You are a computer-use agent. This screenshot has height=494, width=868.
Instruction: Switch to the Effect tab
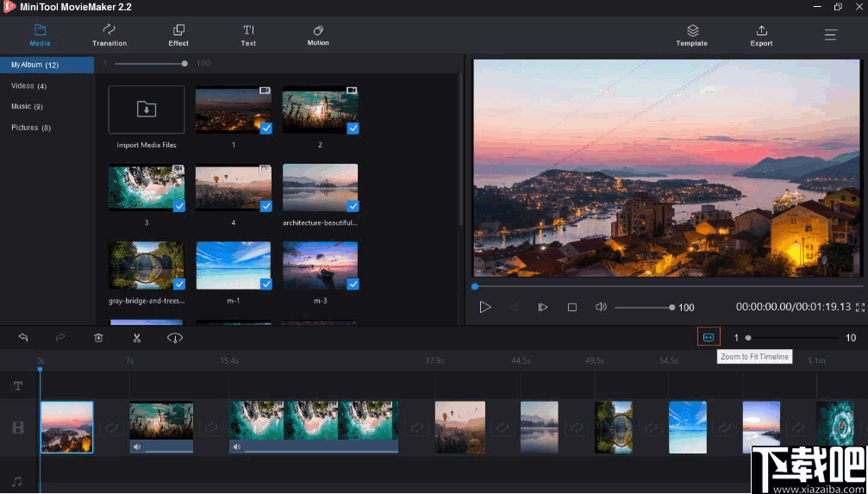[x=178, y=35]
